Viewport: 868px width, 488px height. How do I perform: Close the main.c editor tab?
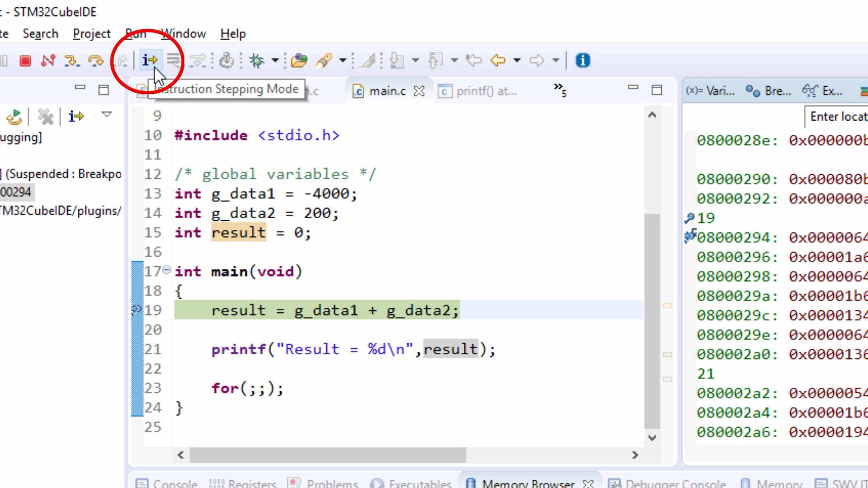point(419,91)
